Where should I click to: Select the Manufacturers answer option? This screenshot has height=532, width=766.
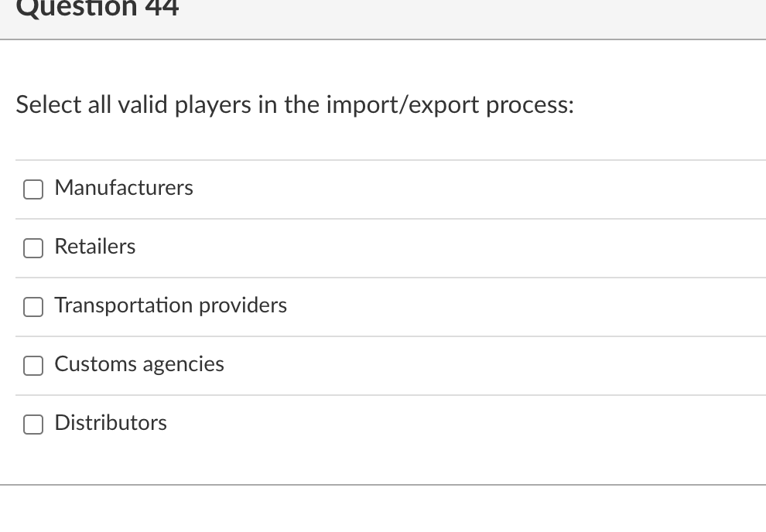tap(32, 189)
